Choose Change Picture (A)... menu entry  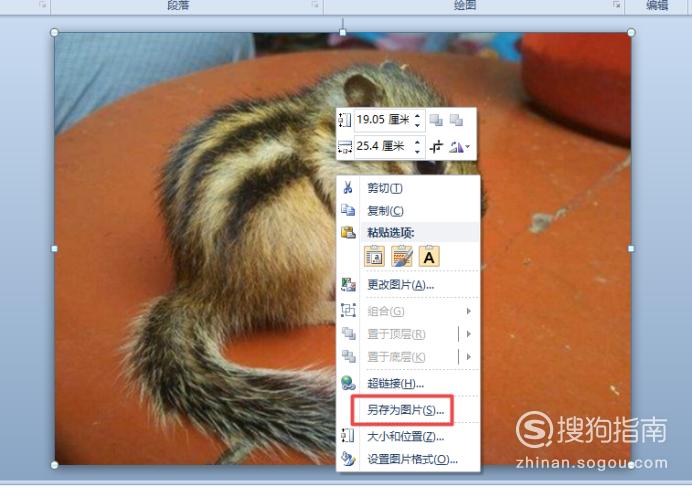(401, 285)
